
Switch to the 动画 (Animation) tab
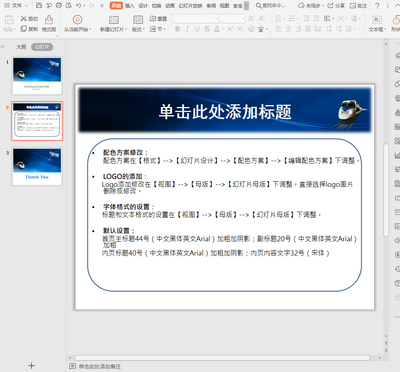point(170,6)
